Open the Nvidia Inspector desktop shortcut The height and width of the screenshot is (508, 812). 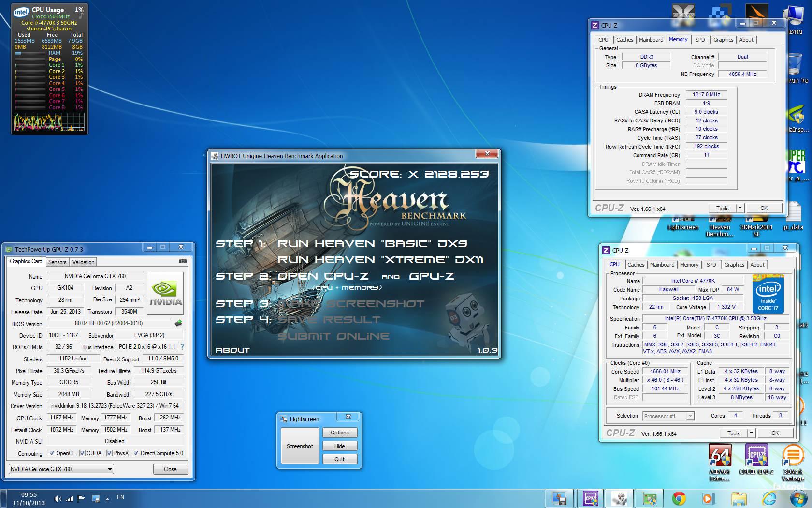coord(797,119)
